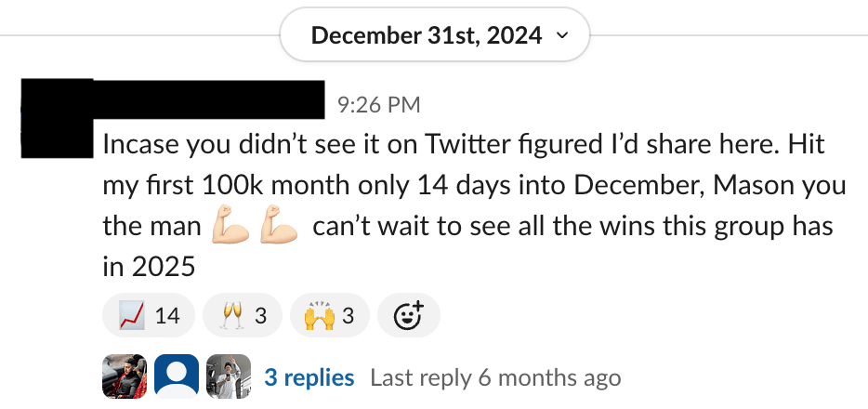Open the December 31st, 2024 date picker
This screenshot has height=409, width=868.
[x=427, y=36]
